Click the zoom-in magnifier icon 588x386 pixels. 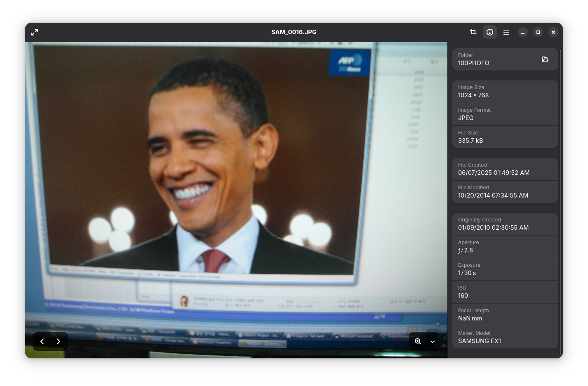pos(418,341)
